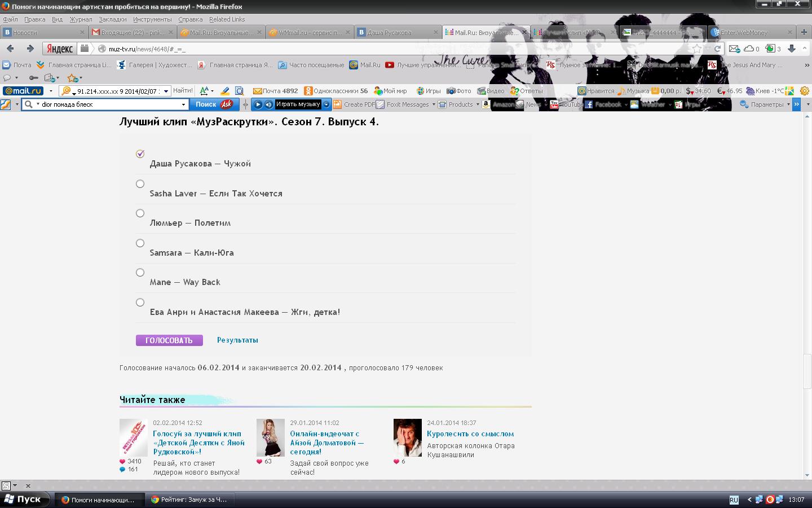Open Ответы shortcut in Mail.ru toolbar

point(526,90)
